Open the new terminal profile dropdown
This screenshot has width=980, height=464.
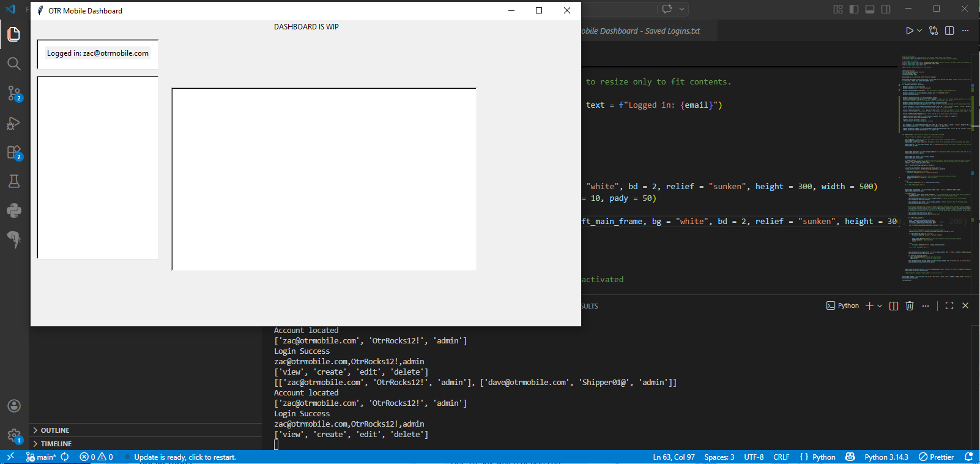880,305
